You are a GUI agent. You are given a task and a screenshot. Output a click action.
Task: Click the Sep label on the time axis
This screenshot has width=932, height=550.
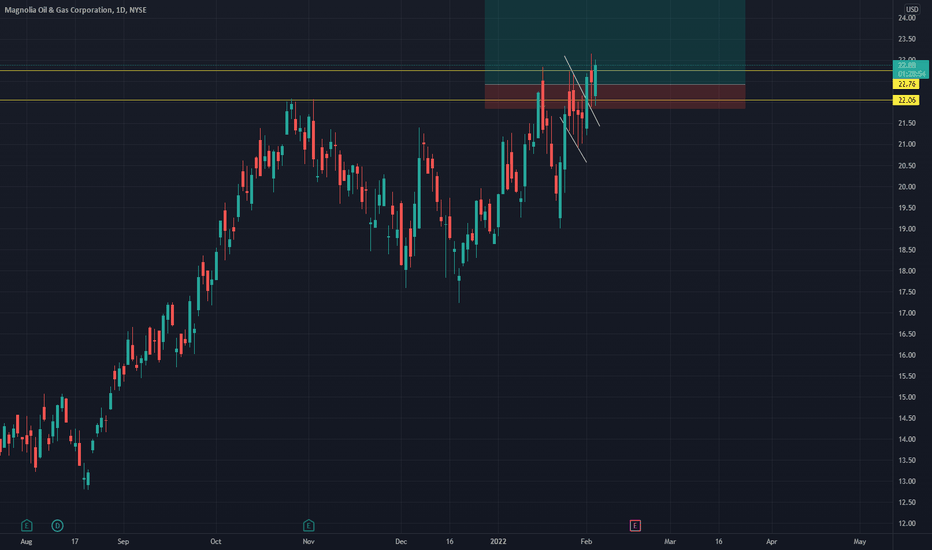coord(123,542)
